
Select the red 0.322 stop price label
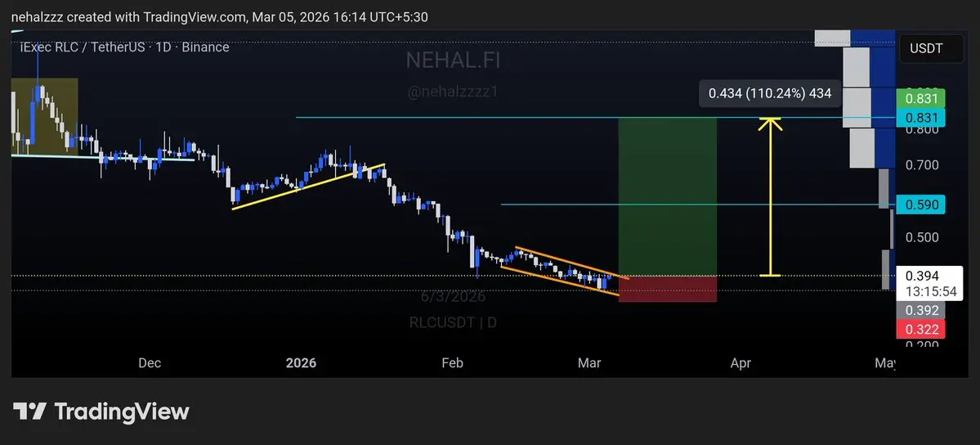pos(920,329)
